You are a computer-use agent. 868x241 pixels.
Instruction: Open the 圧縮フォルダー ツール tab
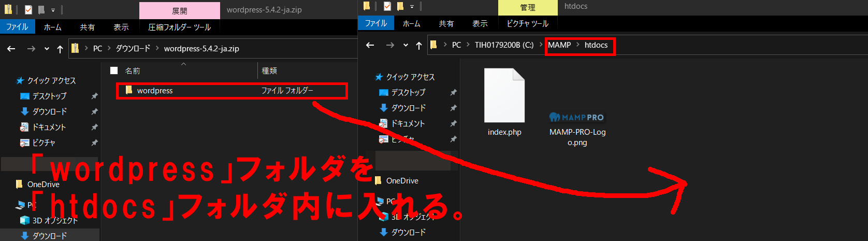[x=180, y=27]
